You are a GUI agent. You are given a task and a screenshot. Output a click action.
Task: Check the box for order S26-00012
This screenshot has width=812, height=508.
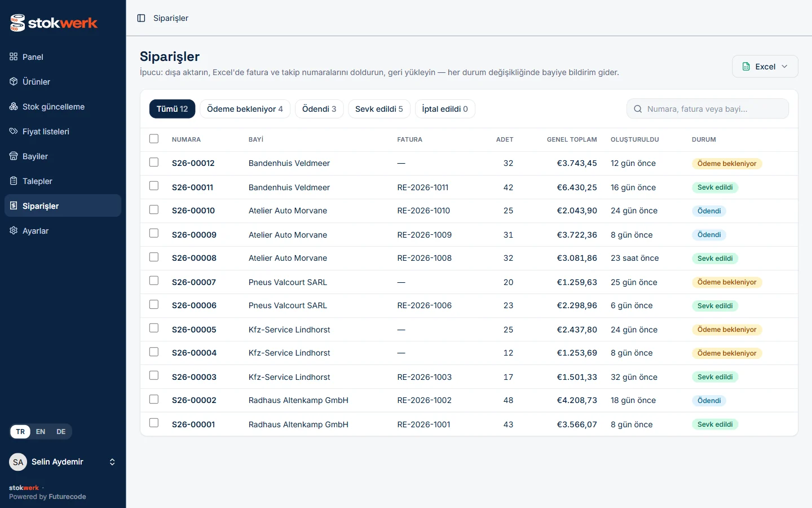pyautogui.click(x=154, y=163)
